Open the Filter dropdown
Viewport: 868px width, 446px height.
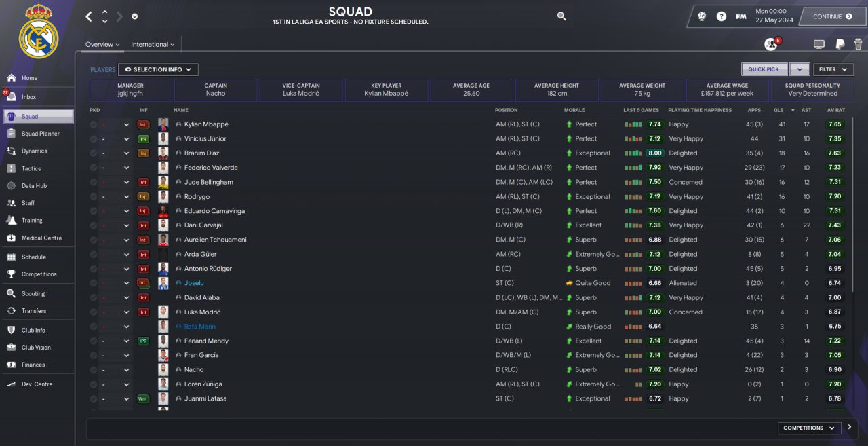click(833, 69)
